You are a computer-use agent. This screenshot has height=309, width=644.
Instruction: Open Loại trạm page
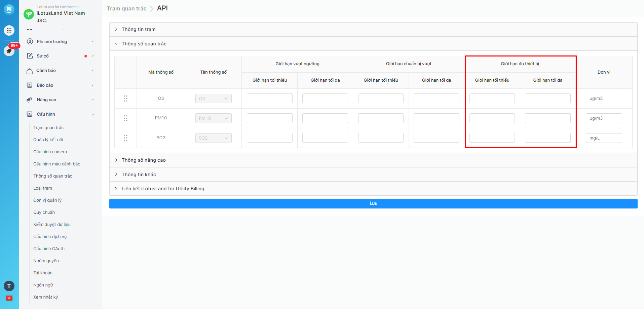(x=43, y=188)
